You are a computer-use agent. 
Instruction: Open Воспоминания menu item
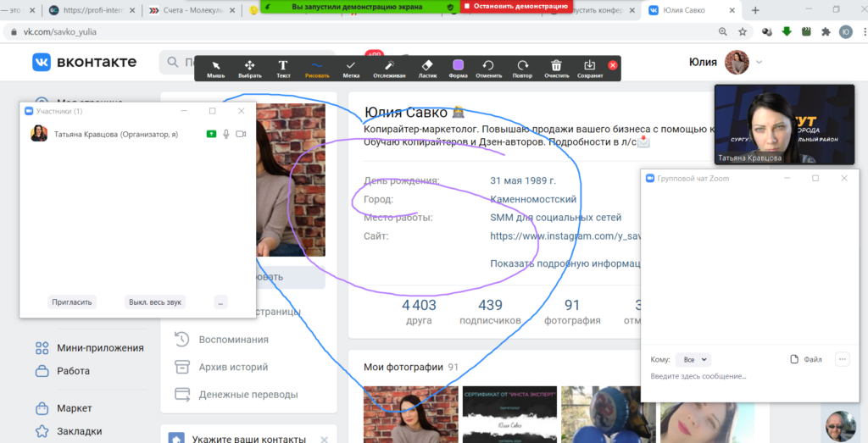(222, 340)
